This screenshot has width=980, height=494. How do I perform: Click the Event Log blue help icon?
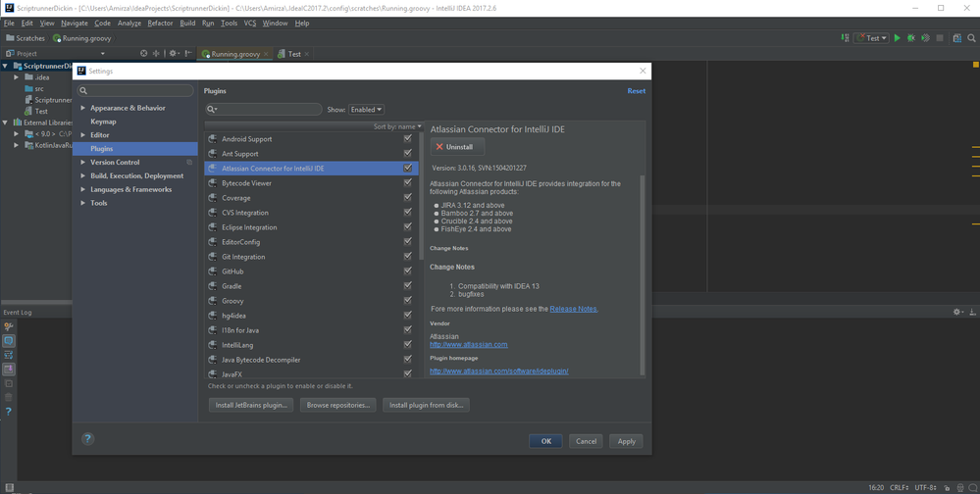coord(9,412)
